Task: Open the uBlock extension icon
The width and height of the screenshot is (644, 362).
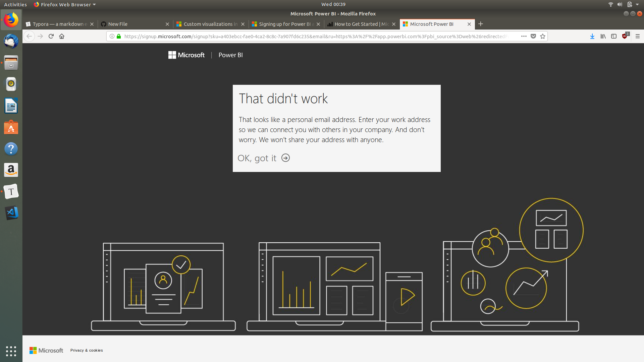Action: (x=625, y=36)
